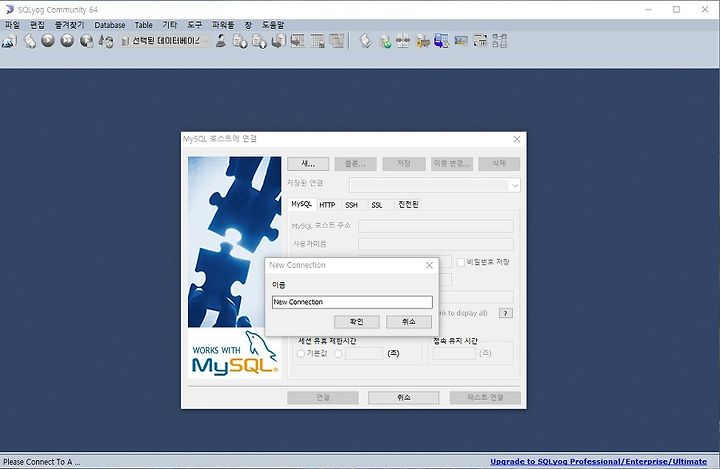The height and width of the screenshot is (469, 720).
Task: Click the 사용자이름 input field
Action: pos(436,244)
